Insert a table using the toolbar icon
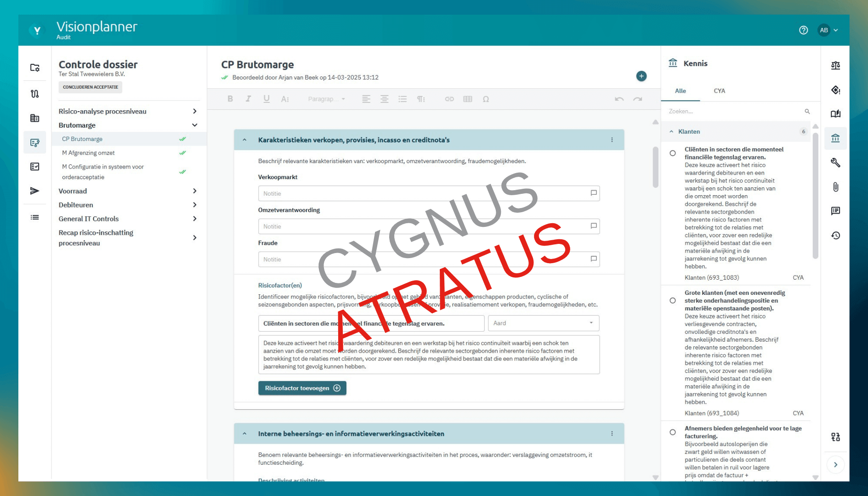 [x=468, y=99]
